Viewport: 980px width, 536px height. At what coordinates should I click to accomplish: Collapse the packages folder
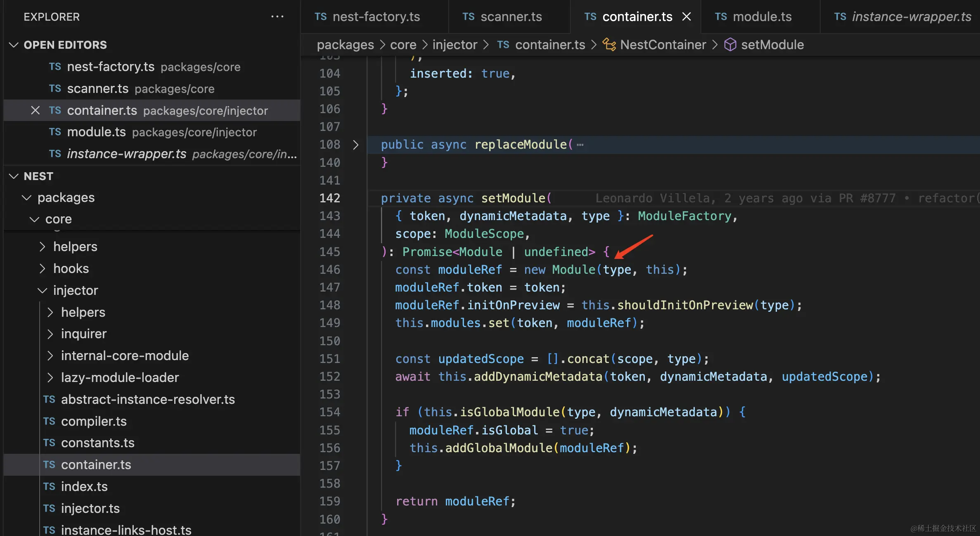(27, 198)
